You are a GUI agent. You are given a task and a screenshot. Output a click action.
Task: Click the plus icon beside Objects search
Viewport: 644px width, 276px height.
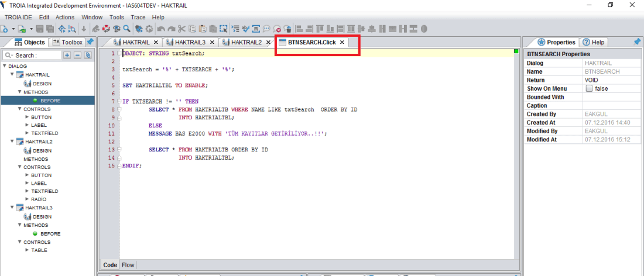67,55
